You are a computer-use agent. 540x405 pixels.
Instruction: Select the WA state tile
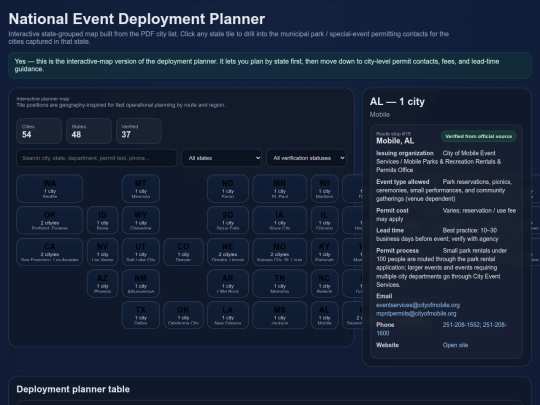click(x=50, y=188)
